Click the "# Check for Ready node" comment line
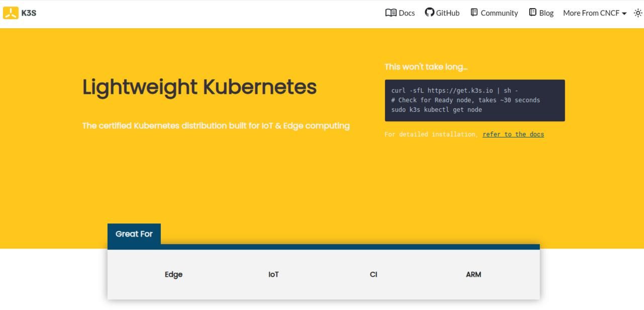644x310 pixels. pos(466,100)
